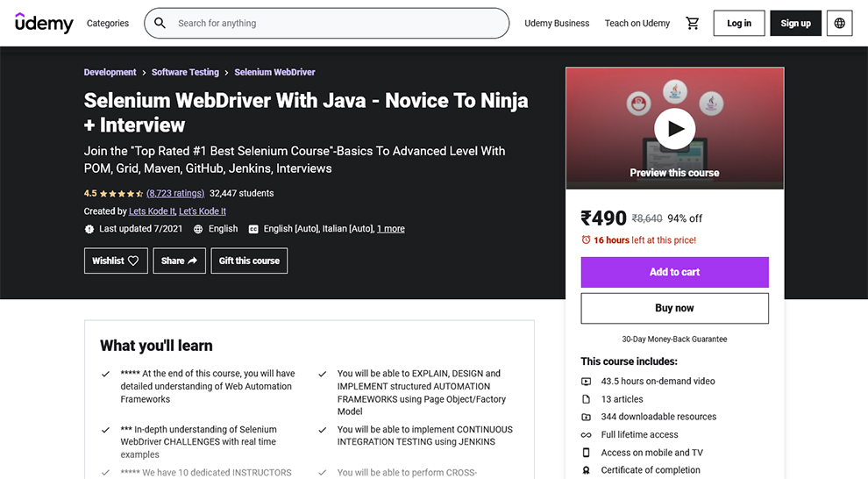The height and width of the screenshot is (479, 868).
Task: Open Teach on Udemy
Action: pos(637,24)
